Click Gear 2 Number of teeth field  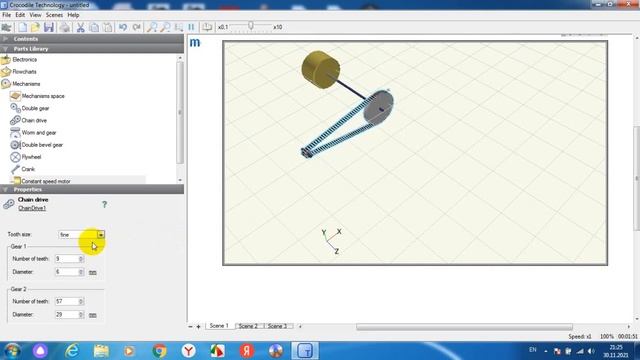click(67, 302)
